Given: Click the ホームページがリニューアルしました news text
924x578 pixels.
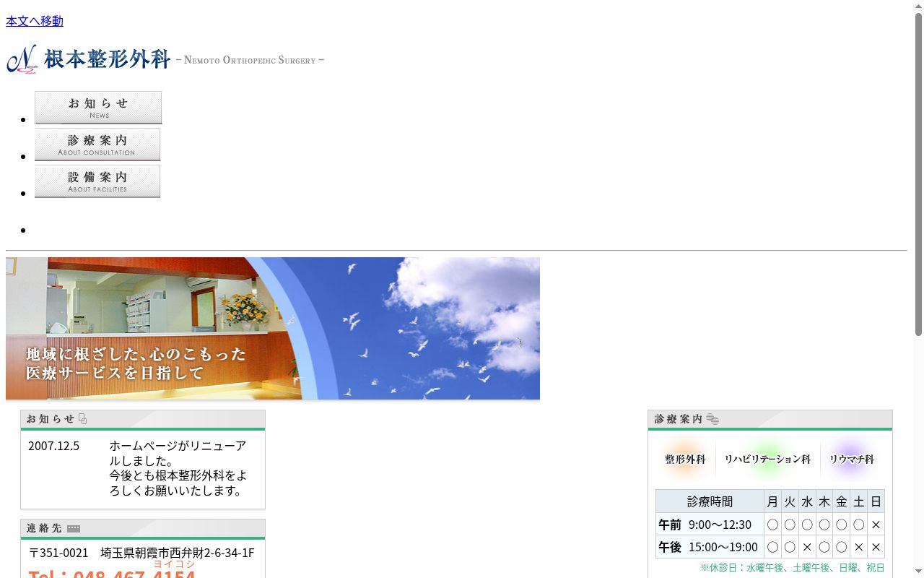Looking at the screenshot, I should [178, 453].
